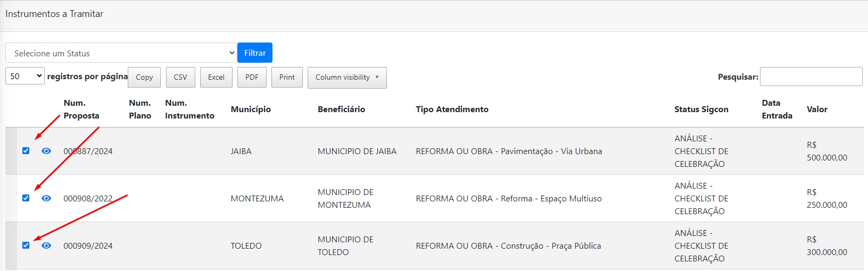The width and height of the screenshot is (868, 271).
Task: Copy the table data with Copy button
Action: (x=144, y=78)
